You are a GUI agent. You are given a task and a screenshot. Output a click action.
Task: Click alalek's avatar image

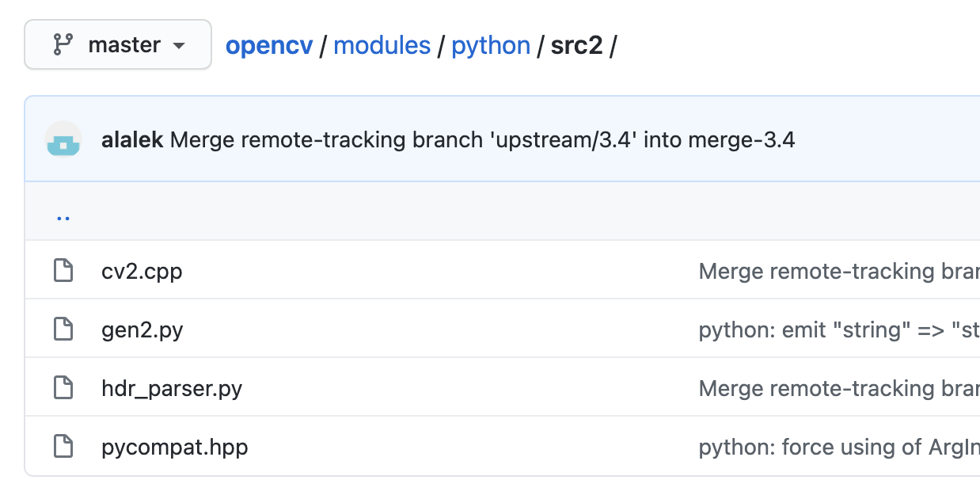(63, 139)
